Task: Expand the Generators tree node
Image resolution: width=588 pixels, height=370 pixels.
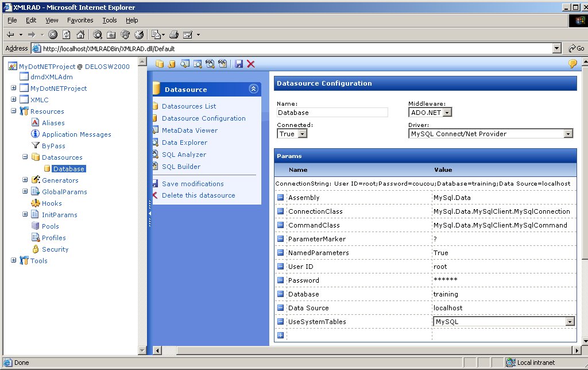Action: click(x=25, y=180)
